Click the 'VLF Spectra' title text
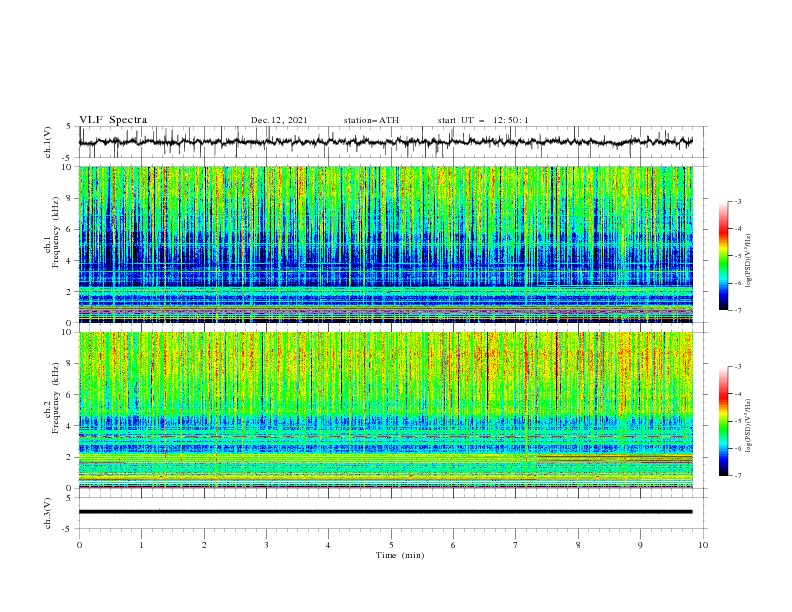Image resolution: width=792 pixels, height=612 pixels. pos(113,120)
